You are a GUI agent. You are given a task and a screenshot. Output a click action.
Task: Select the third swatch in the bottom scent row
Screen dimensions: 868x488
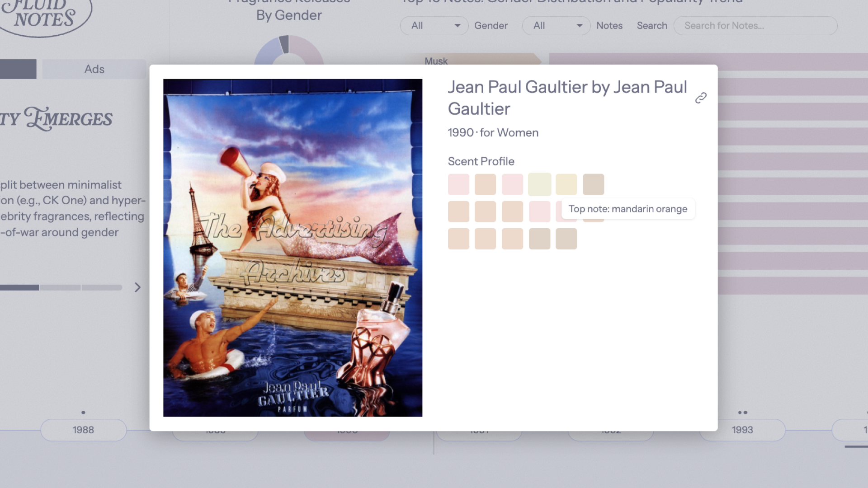(x=512, y=239)
